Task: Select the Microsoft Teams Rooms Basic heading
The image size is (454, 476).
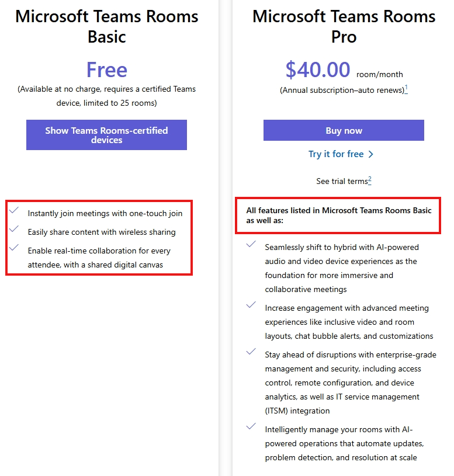Action: click(106, 26)
